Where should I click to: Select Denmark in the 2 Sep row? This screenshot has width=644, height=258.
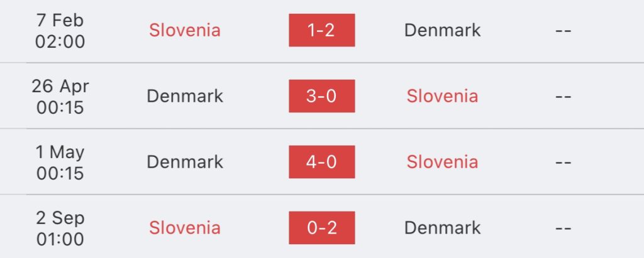(x=442, y=228)
